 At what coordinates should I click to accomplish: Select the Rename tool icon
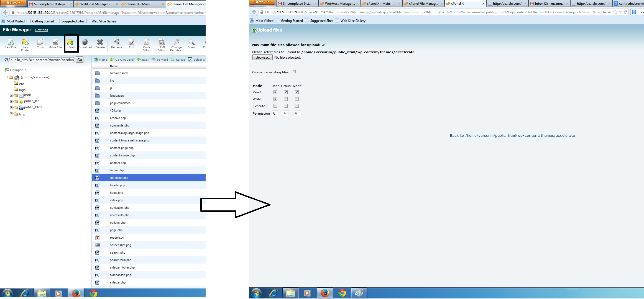tap(116, 43)
